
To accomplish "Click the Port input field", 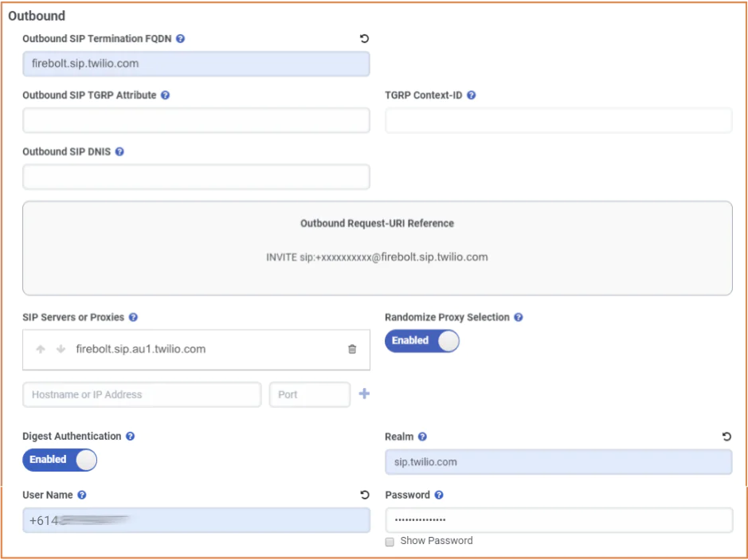I will tap(310, 394).
